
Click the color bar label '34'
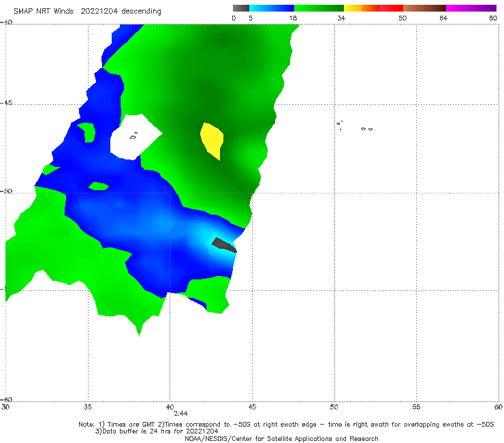click(341, 18)
